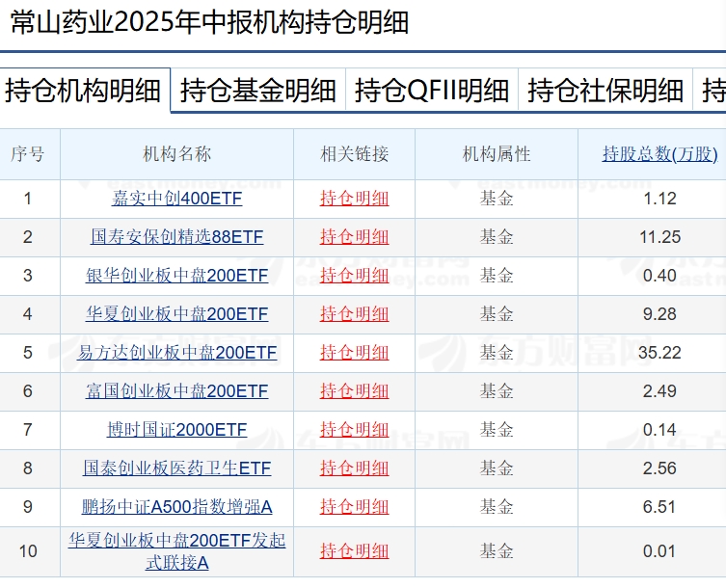Click 持仓明细 link for 富国创业板中盘200ETF

point(354,390)
